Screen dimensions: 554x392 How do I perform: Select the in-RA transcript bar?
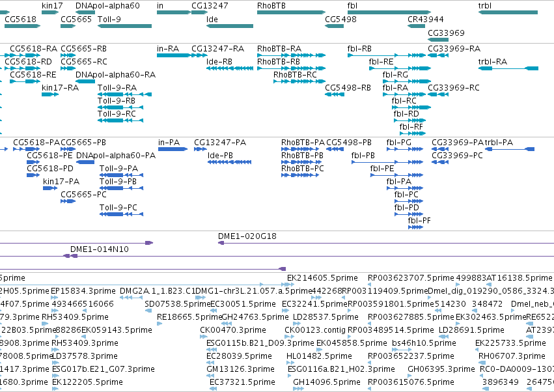pyautogui.click(x=174, y=55)
